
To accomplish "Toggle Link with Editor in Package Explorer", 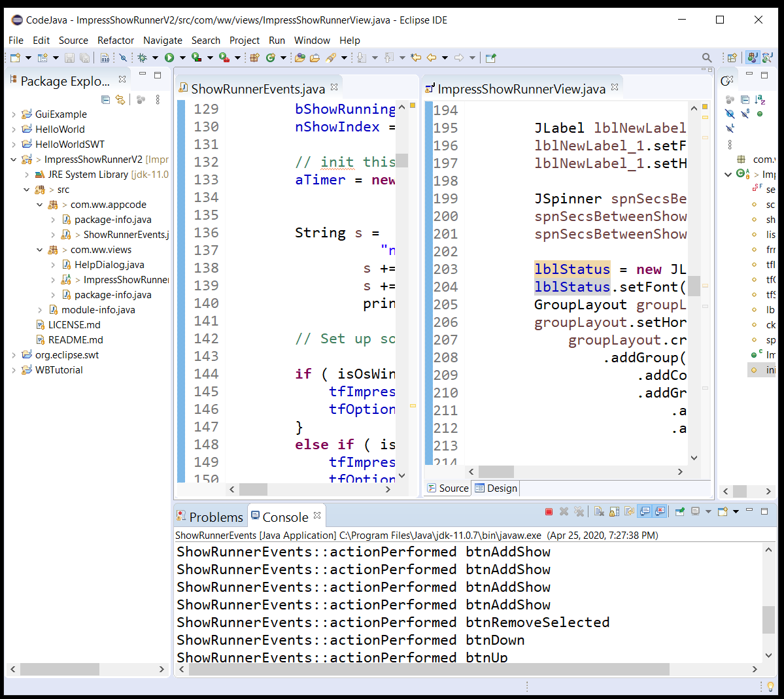I will (120, 99).
